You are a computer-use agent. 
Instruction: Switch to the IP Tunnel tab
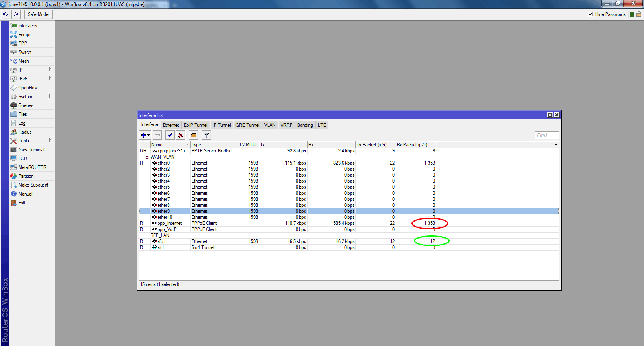(222, 125)
